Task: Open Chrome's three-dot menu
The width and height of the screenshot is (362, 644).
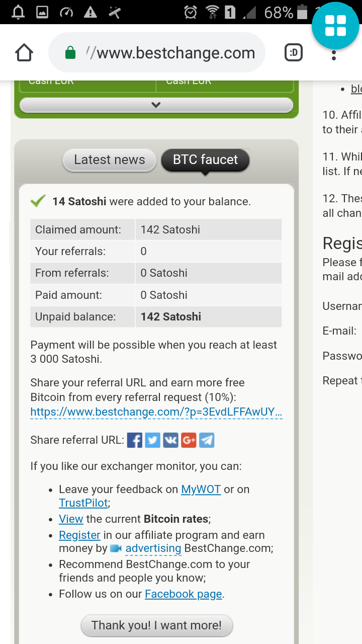Action: pyautogui.click(x=334, y=53)
